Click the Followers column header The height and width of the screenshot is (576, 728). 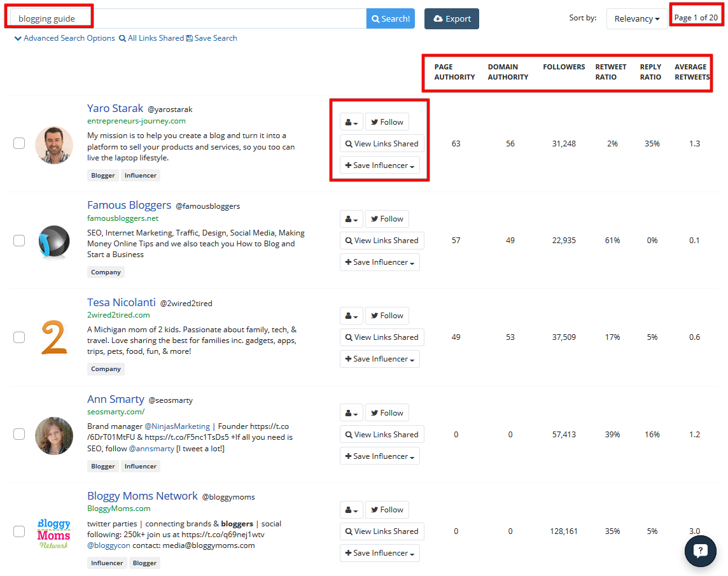pos(564,67)
